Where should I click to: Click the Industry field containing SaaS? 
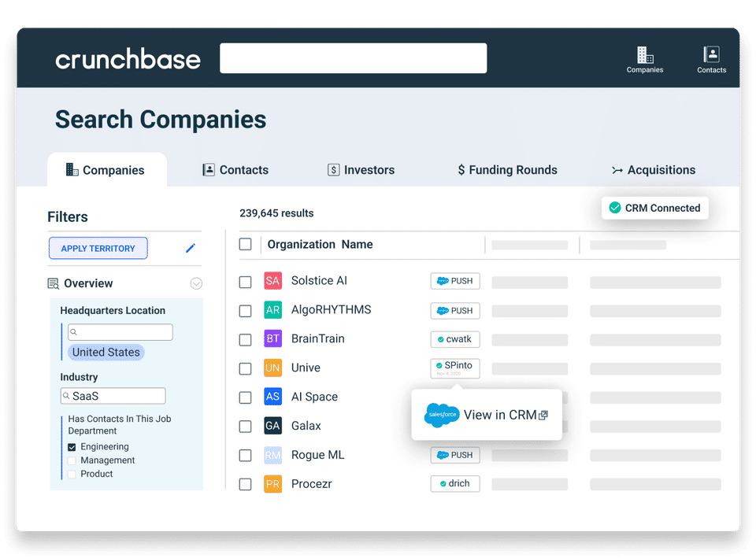(113, 396)
